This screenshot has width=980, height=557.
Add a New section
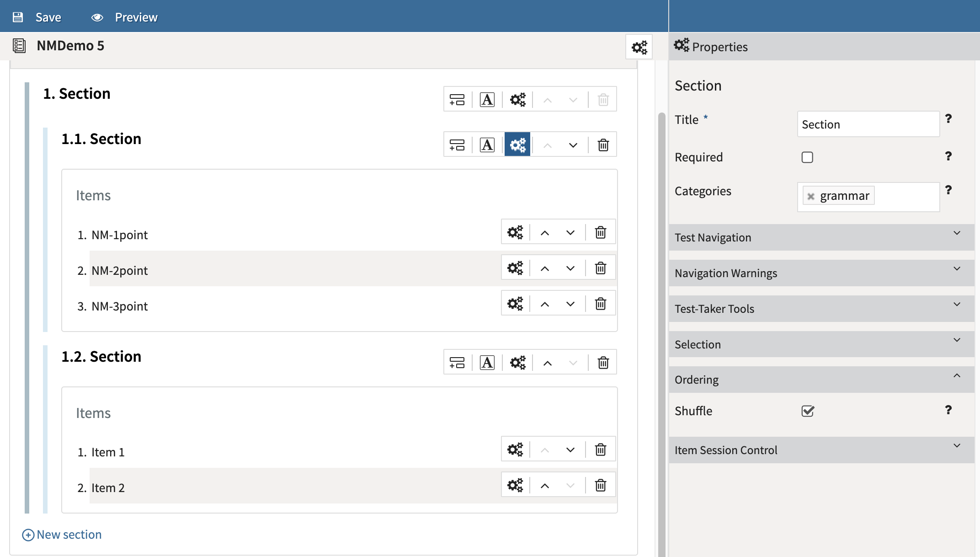coord(62,535)
